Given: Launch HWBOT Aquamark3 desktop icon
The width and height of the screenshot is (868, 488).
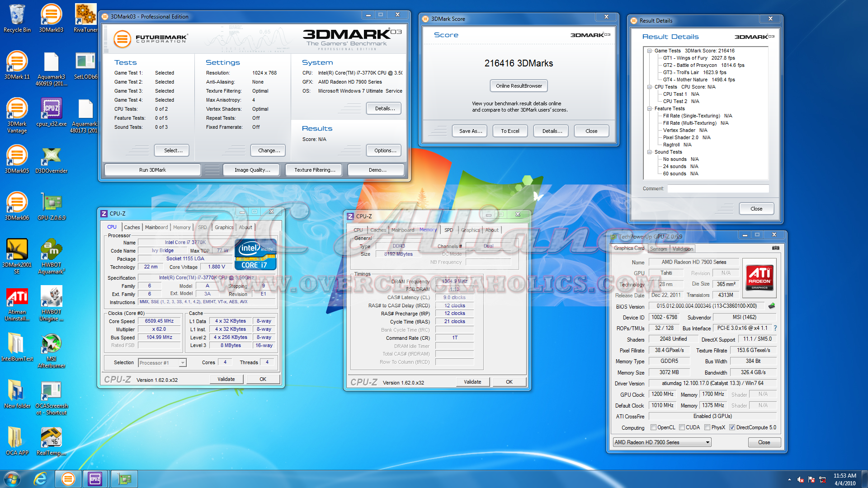Looking at the screenshot, I should [x=51, y=256].
